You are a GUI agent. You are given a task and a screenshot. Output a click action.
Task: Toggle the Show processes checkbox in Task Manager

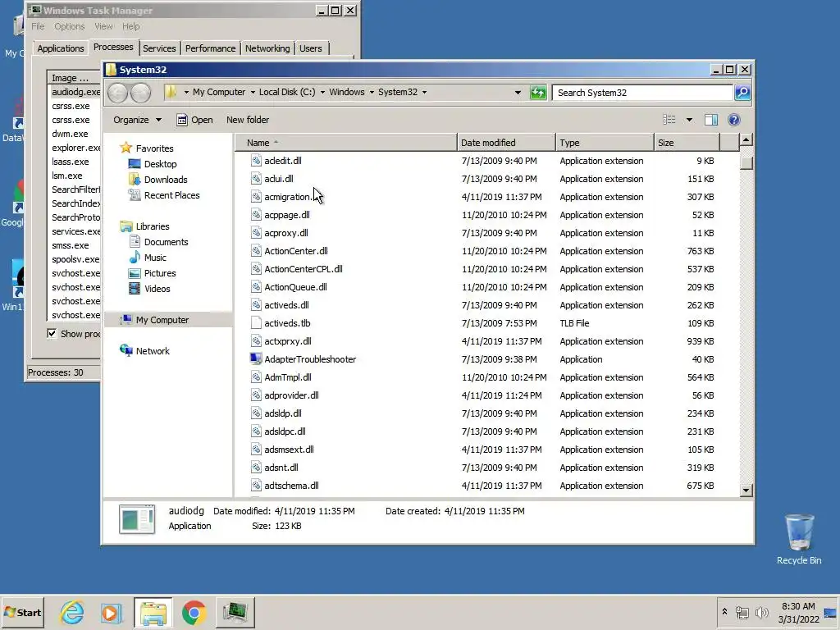coord(52,334)
